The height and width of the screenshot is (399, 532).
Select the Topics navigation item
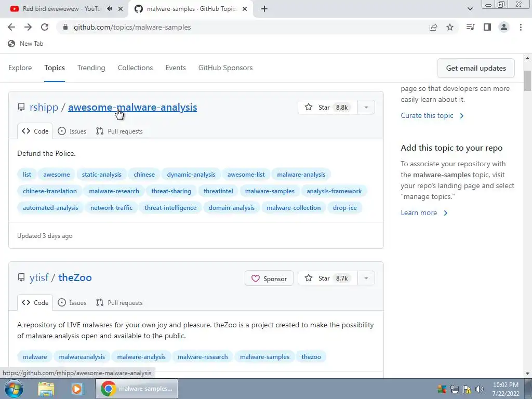click(x=54, y=68)
